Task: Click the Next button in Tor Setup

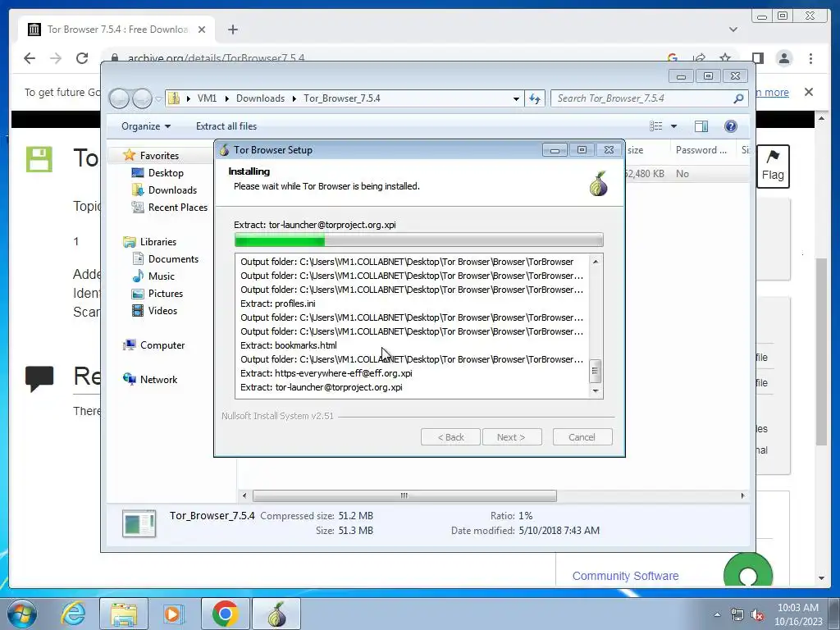Action: pos(512,437)
